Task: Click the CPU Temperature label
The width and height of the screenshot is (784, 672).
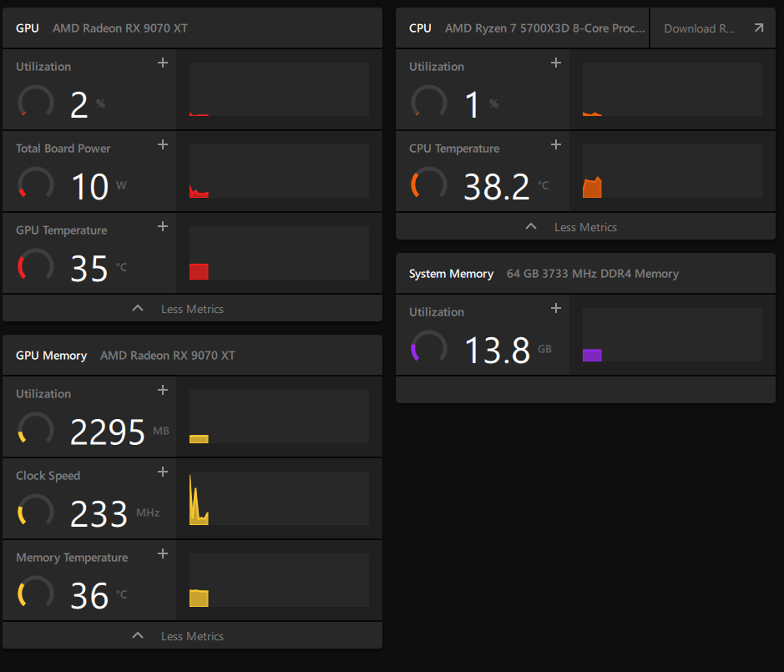Action: (454, 149)
